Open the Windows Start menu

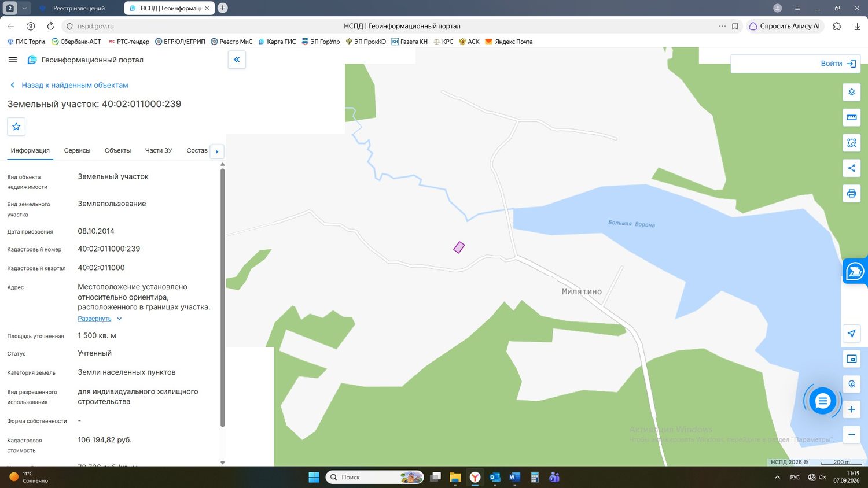tap(314, 477)
